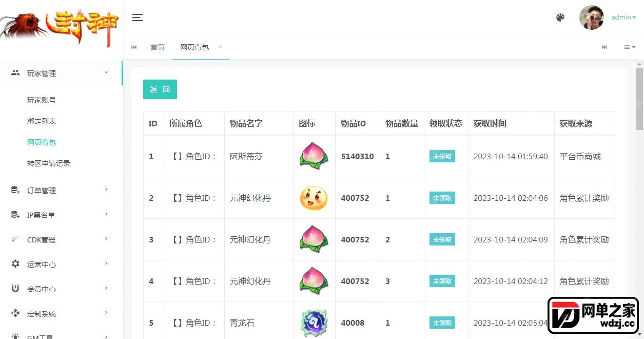
Task: Click the 阿斯蒂芬 peach item icon
Action: coord(314,156)
